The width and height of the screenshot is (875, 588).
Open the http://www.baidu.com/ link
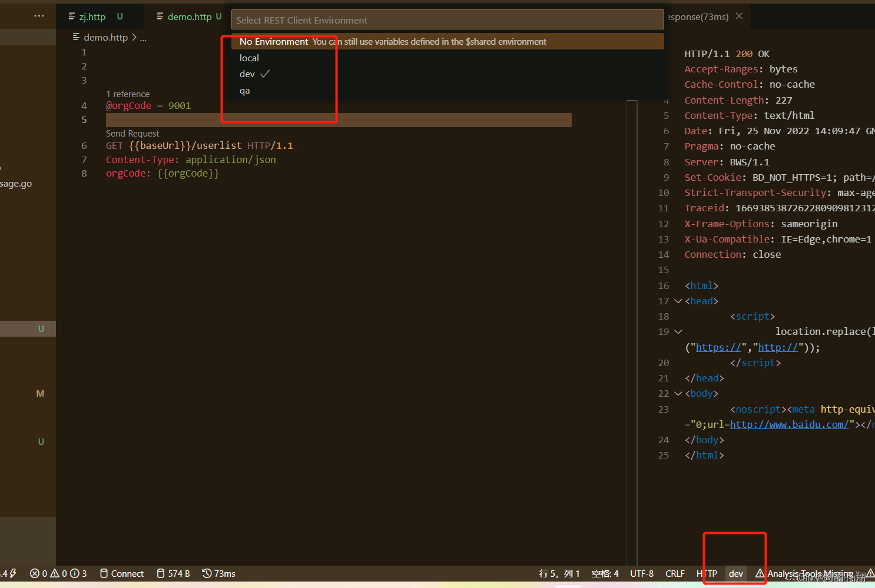click(790, 424)
